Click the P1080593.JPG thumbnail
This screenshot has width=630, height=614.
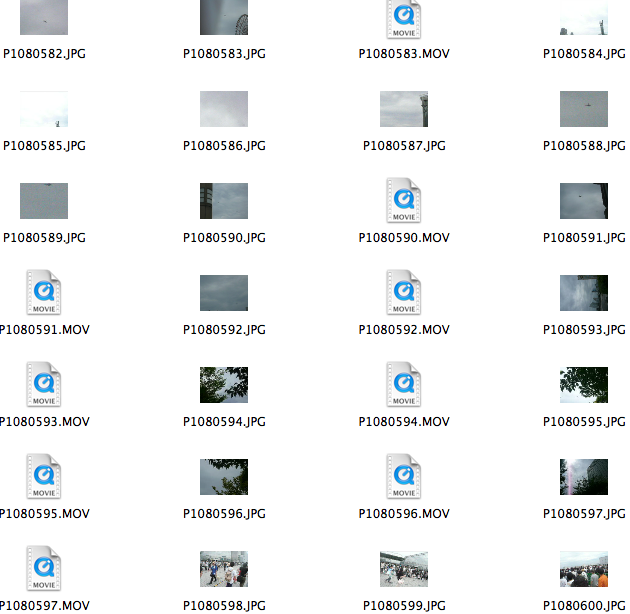(584, 293)
